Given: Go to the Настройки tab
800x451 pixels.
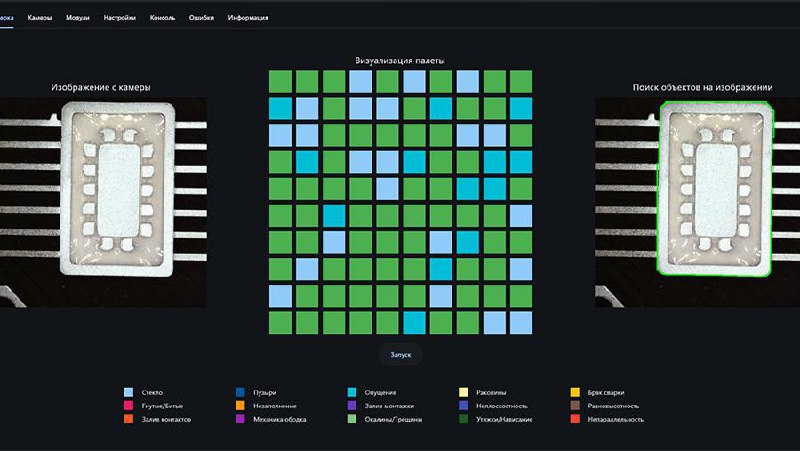Looking at the screenshot, I should click(x=120, y=18).
